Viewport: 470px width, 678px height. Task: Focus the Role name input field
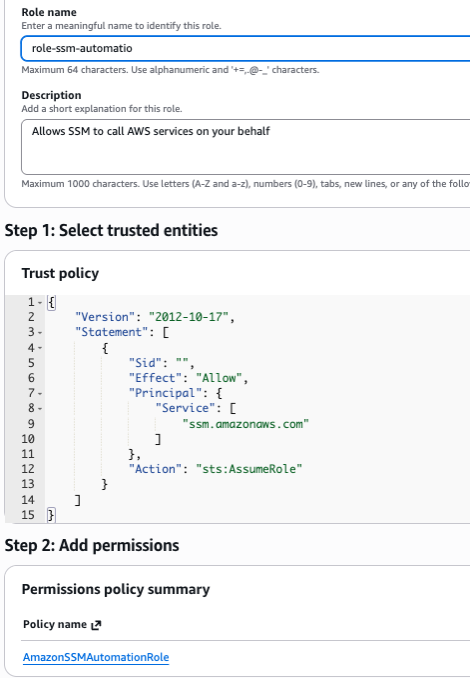(x=245, y=48)
